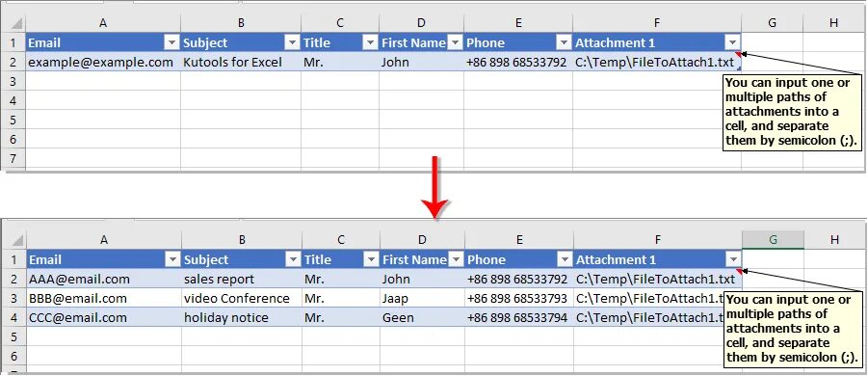This screenshot has width=868, height=376.
Task: Select highlighted column G header in bottom sheet
Action: tap(774, 239)
